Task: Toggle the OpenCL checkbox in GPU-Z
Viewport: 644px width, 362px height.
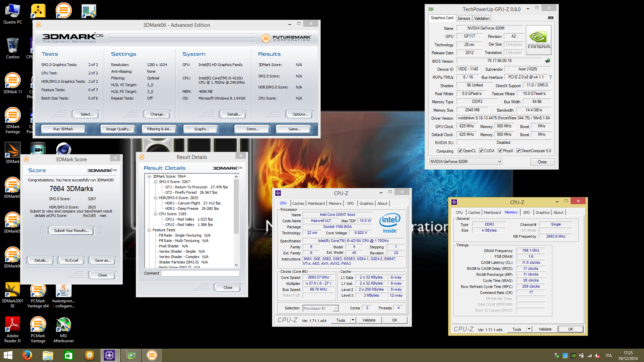Action: click(460, 151)
